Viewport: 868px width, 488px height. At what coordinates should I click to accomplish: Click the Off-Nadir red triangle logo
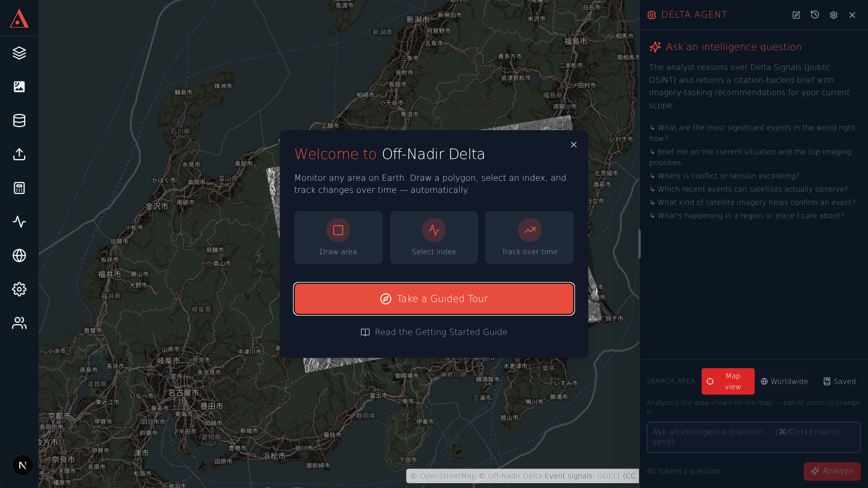coord(19,18)
